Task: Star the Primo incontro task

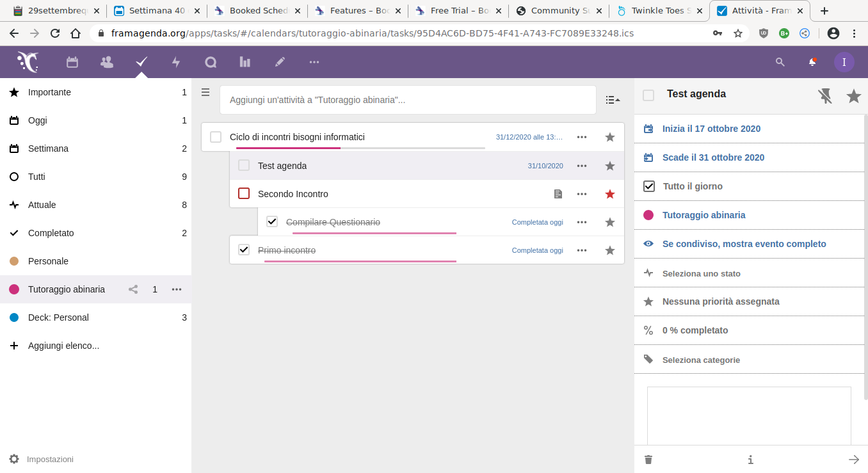Action: pos(610,250)
